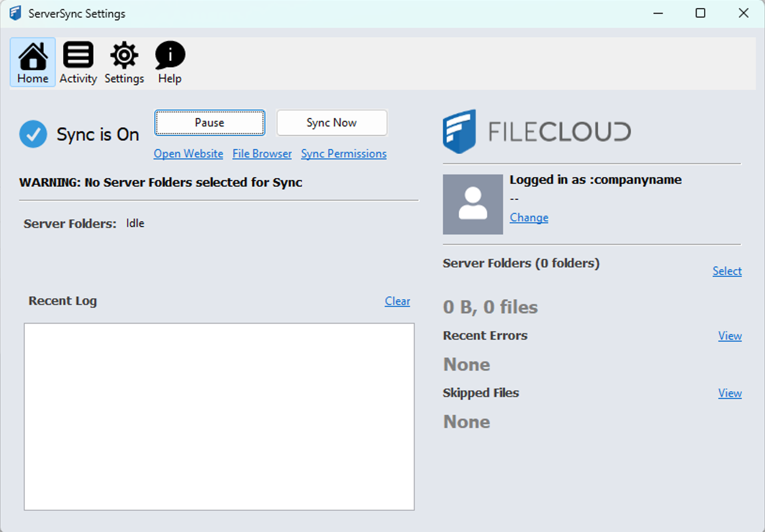The width and height of the screenshot is (765, 532).
Task: Clear the Recent Log
Action: pos(397,301)
